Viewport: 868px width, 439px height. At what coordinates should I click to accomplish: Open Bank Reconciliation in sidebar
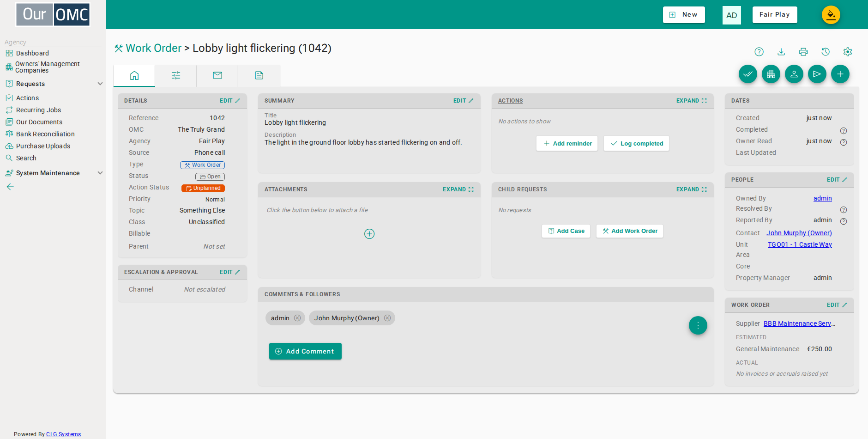[45, 134]
